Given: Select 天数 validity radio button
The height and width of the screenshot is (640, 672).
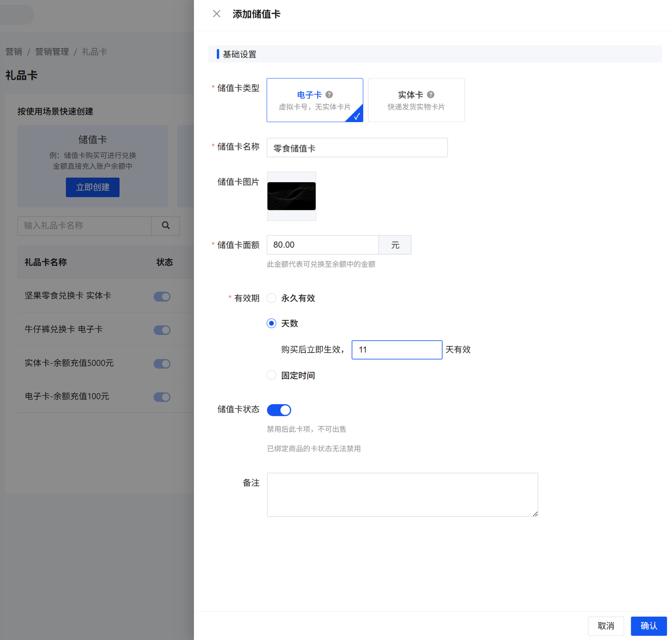Looking at the screenshot, I should point(272,323).
